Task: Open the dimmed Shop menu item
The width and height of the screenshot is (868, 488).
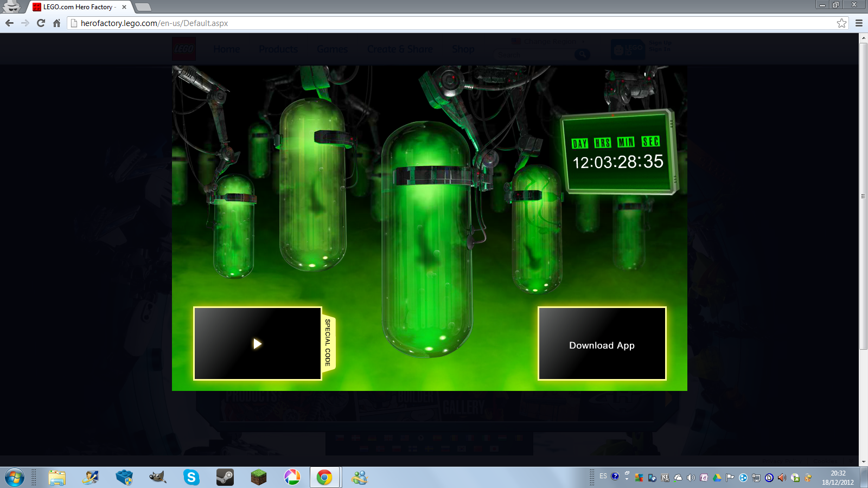Action: [463, 49]
